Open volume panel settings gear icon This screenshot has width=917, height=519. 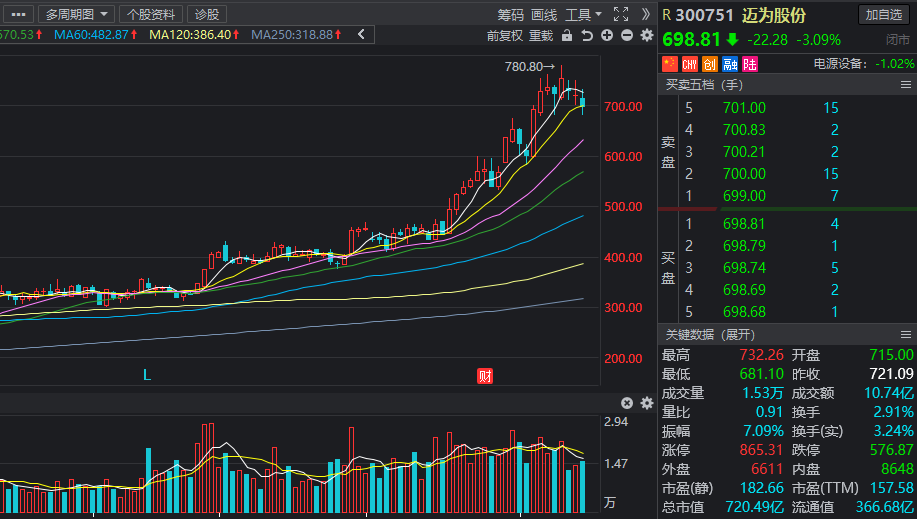click(647, 403)
